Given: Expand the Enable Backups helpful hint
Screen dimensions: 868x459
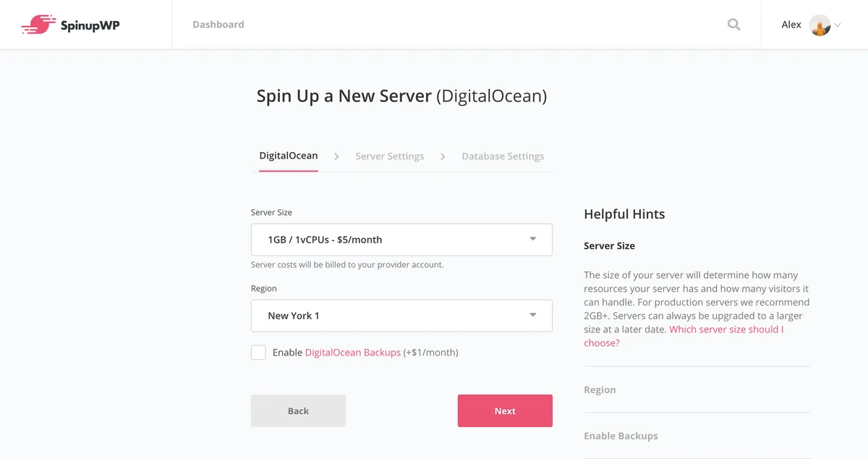Looking at the screenshot, I should pyautogui.click(x=621, y=436).
